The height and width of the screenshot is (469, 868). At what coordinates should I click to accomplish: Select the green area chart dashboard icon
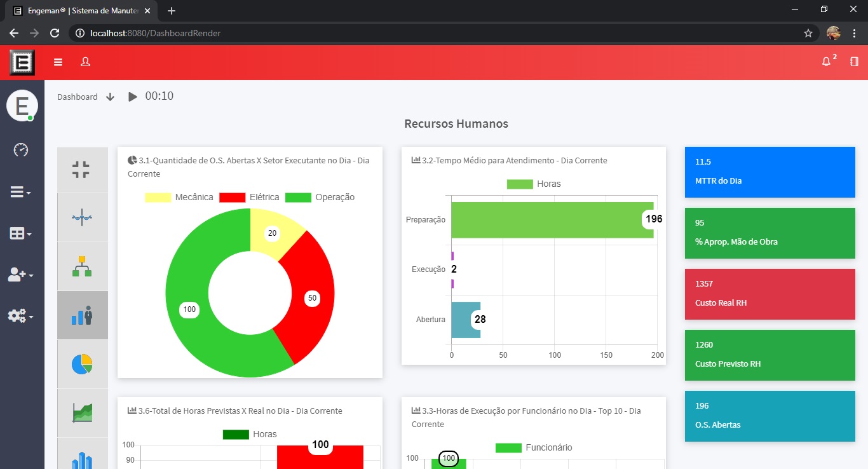82,413
